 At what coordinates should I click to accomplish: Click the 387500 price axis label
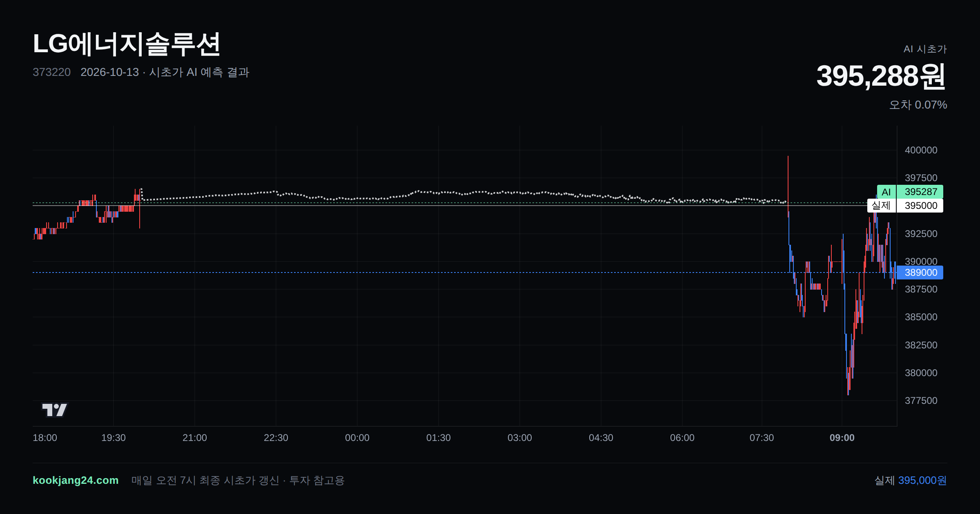point(921,289)
